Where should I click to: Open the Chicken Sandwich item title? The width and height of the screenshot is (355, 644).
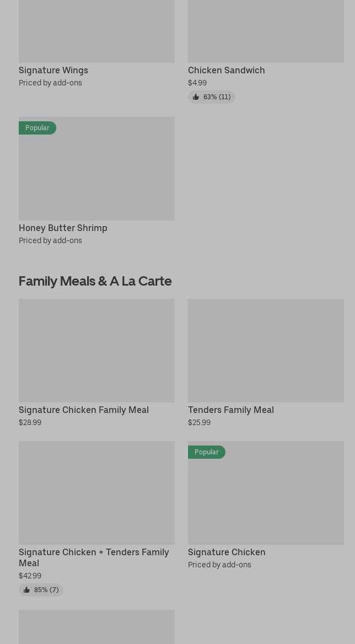tap(226, 70)
